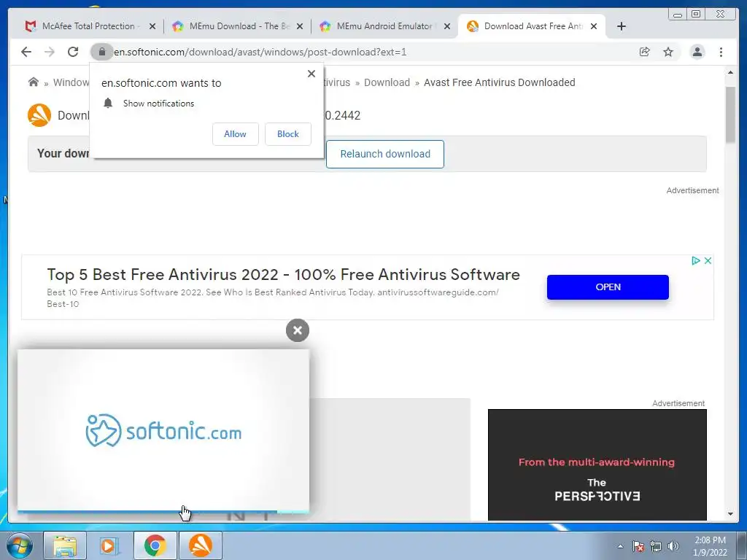This screenshot has width=747, height=560.
Task: Click the Avast logo beside the download title
Action: (39, 115)
